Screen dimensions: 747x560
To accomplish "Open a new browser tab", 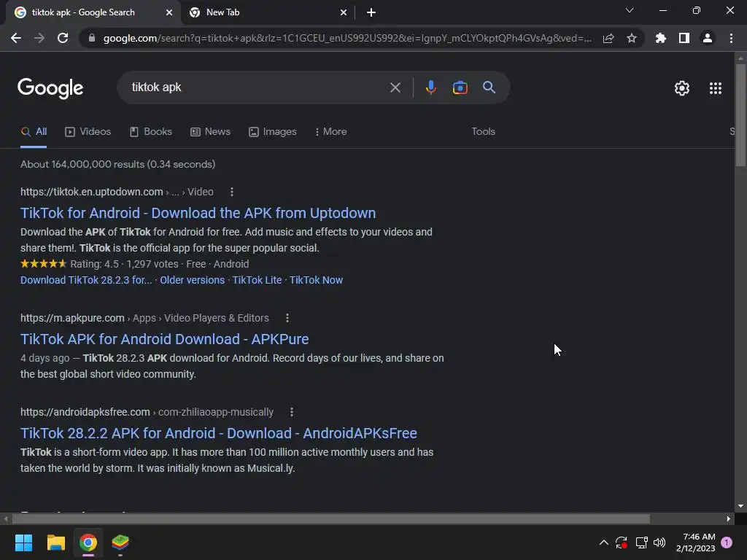I will (x=371, y=12).
